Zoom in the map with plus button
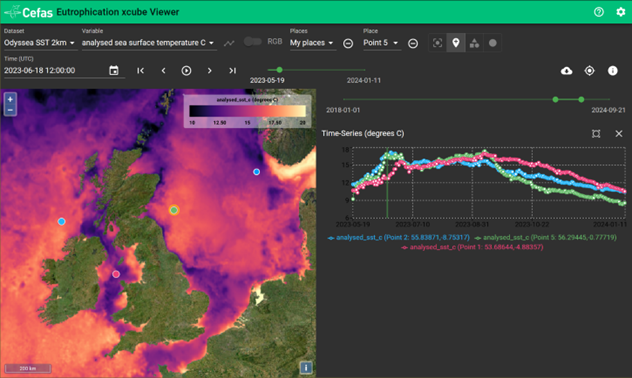The image size is (632, 378). [x=10, y=99]
